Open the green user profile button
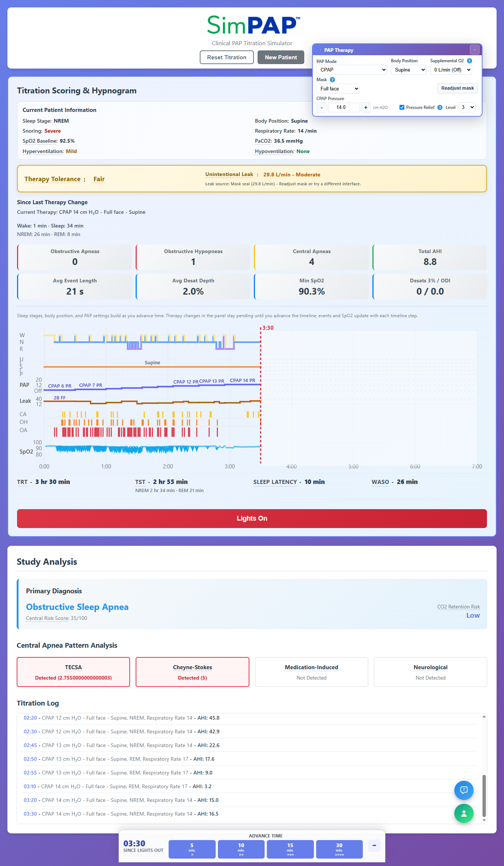This screenshot has width=504, height=866. point(464,813)
